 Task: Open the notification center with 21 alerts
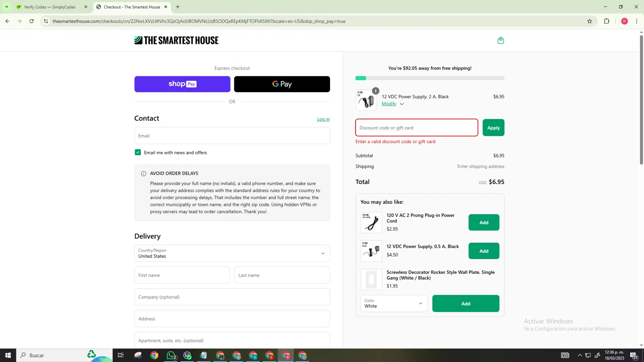pyautogui.click(x=634, y=355)
